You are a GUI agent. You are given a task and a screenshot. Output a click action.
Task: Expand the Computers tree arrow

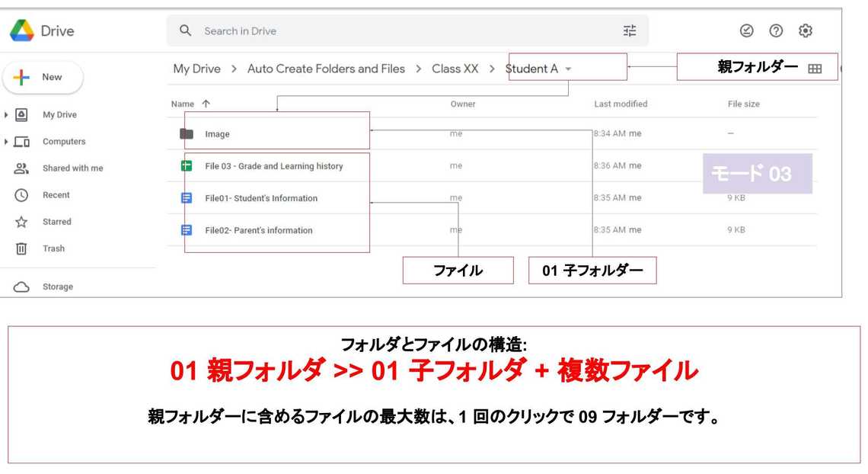point(7,142)
